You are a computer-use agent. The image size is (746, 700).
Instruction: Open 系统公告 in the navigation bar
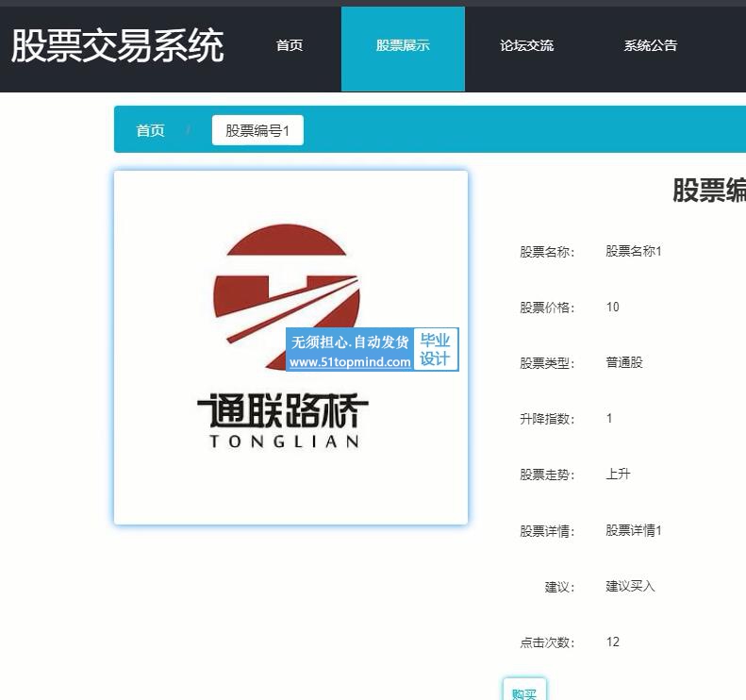[x=651, y=45]
